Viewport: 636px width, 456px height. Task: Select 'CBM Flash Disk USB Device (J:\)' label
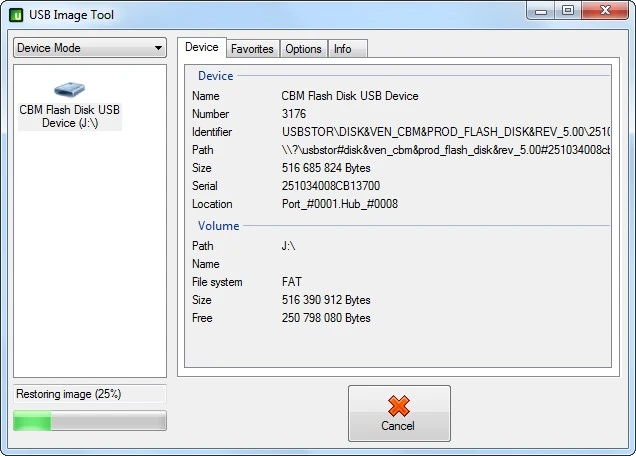tap(70, 116)
